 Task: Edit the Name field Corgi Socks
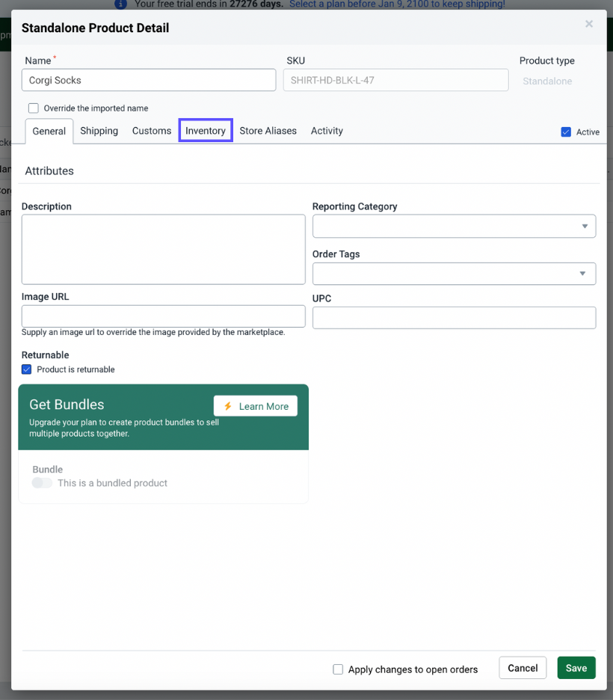coord(149,80)
